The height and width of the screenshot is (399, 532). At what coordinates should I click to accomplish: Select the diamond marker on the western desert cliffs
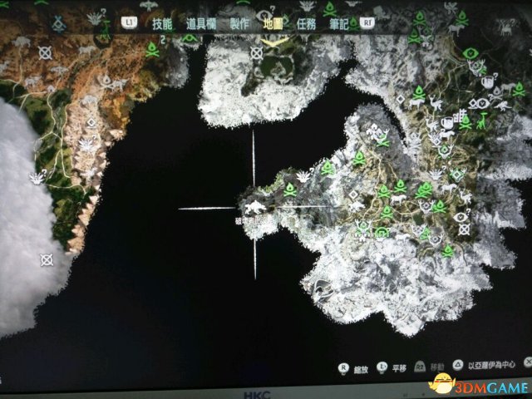[91, 122]
